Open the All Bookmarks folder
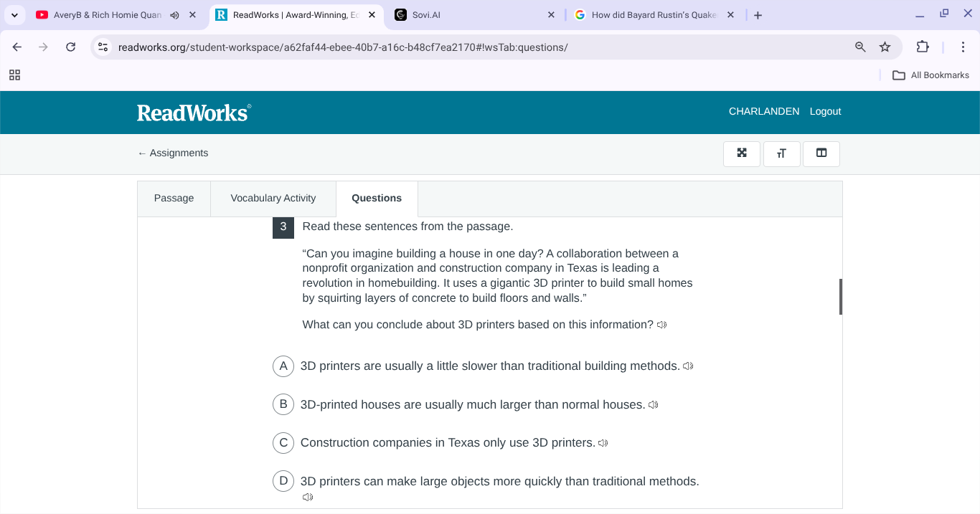The width and height of the screenshot is (980, 514). (x=930, y=75)
